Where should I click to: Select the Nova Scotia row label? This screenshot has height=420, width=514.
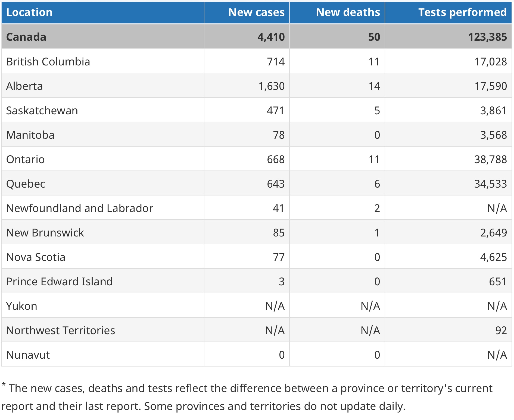(36, 257)
